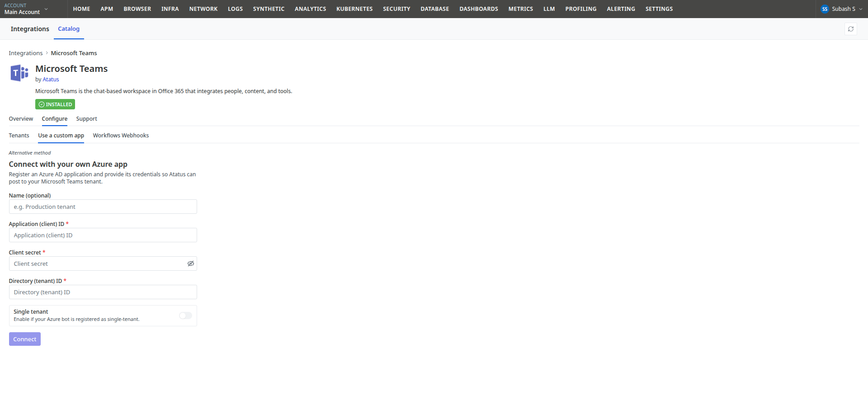Viewport: 868px width, 419px height.
Task: Open the ALERTING menu
Action: point(621,9)
